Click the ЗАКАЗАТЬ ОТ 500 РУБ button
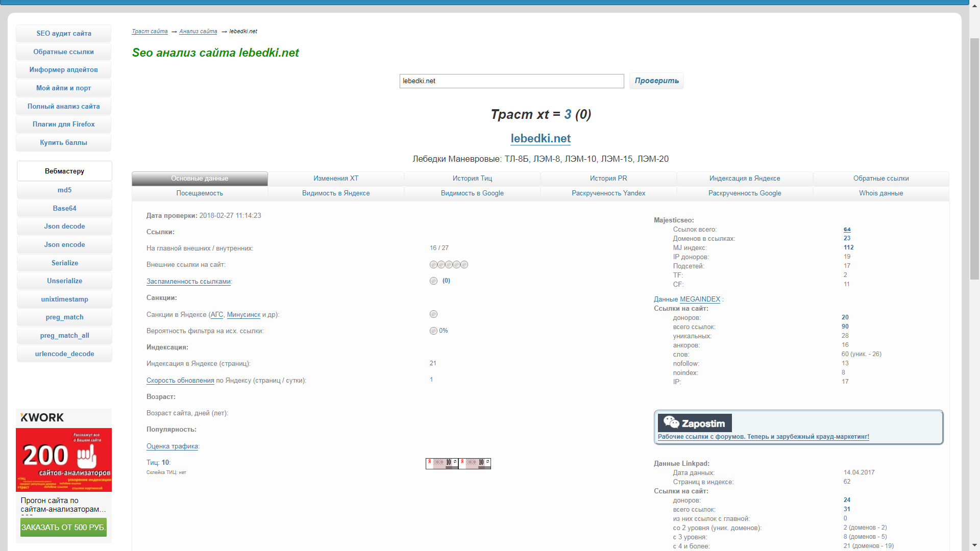980x551 pixels. click(x=64, y=527)
